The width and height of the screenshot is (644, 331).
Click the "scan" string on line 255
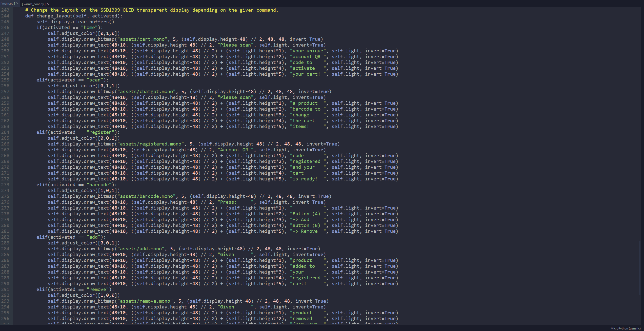pyautogui.click(x=95, y=80)
